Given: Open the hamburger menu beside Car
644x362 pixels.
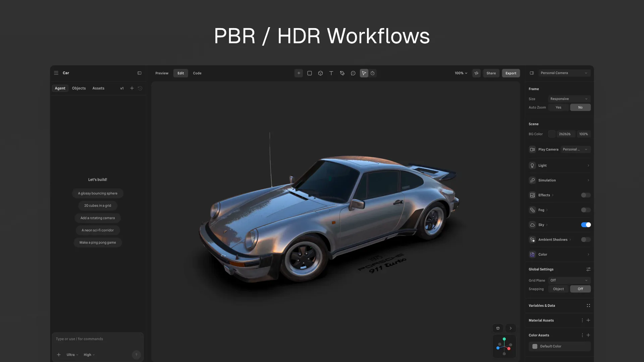Looking at the screenshot, I should tap(56, 73).
